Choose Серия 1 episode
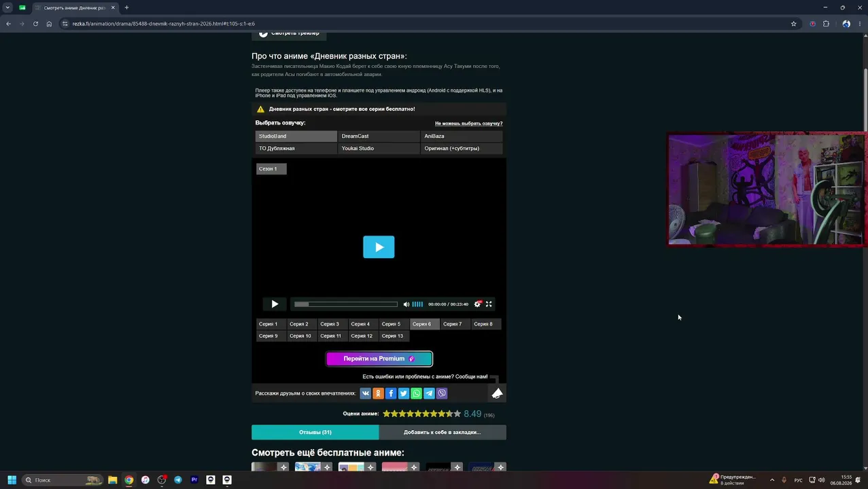Screen dimensions: 868x489 tap(271, 324)
